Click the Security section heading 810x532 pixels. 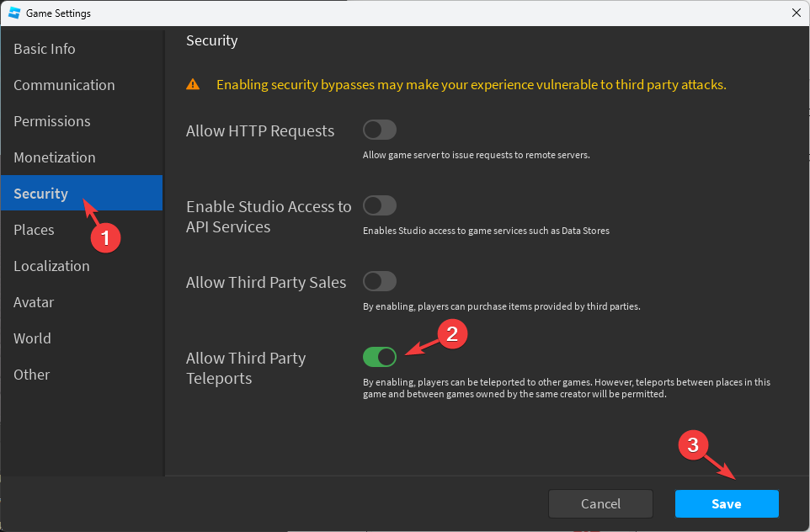point(212,40)
